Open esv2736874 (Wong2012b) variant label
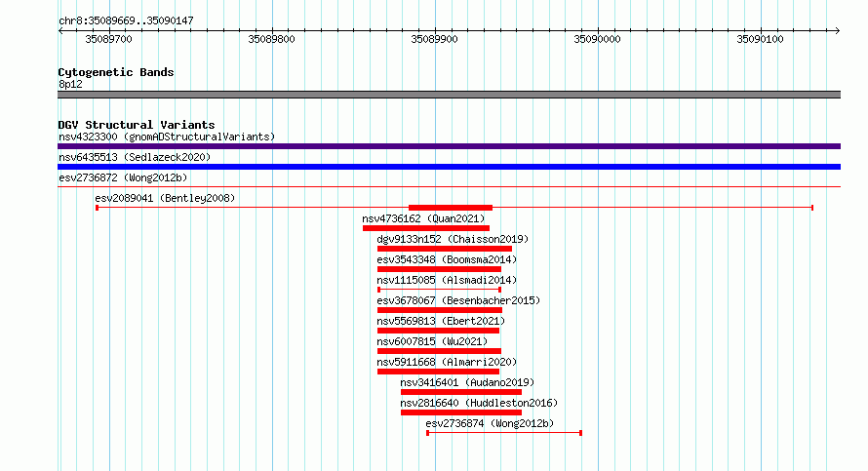The image size is (868, 471). click(x=490, y=423)
